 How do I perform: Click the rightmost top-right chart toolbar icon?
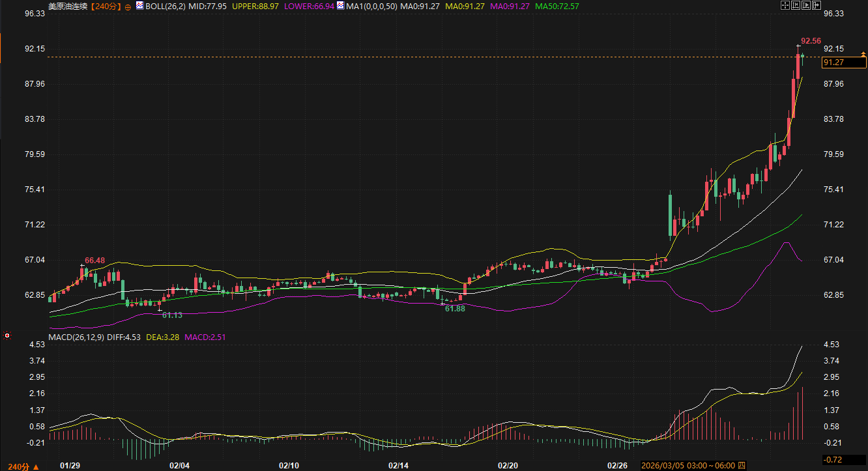click(816, 6)
